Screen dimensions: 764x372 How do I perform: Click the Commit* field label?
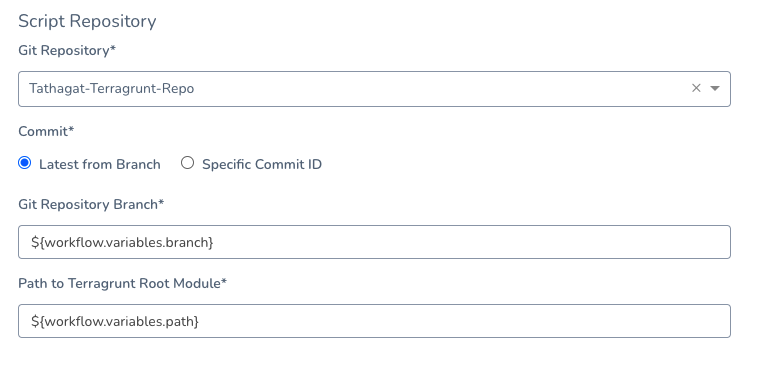[46, 131]
